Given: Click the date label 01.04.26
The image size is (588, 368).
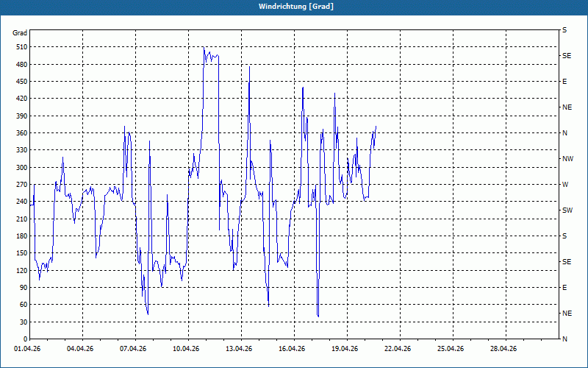Looking at the screenshot, I should (27, 349).
